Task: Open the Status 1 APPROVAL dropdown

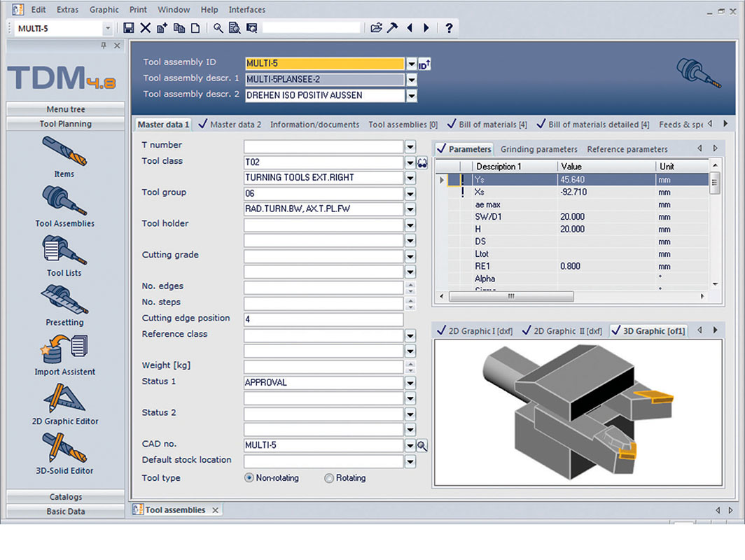Action: pos(410,383)
